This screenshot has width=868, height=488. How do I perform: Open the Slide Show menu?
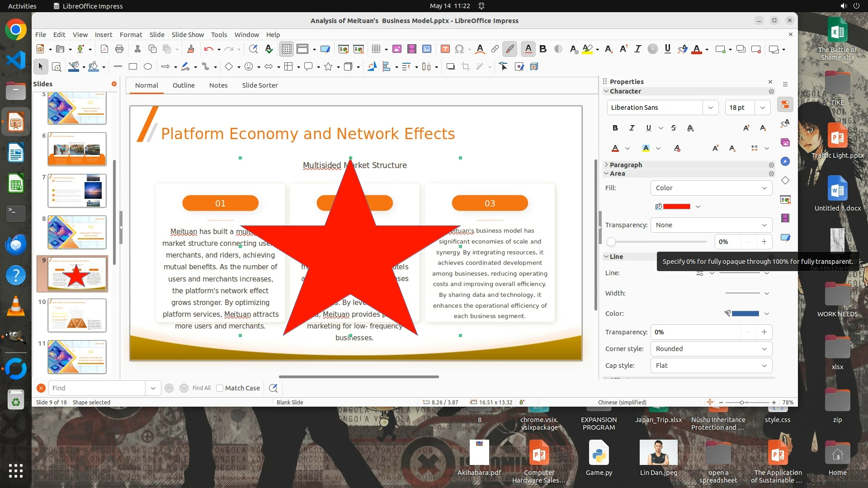coord(188,35)
